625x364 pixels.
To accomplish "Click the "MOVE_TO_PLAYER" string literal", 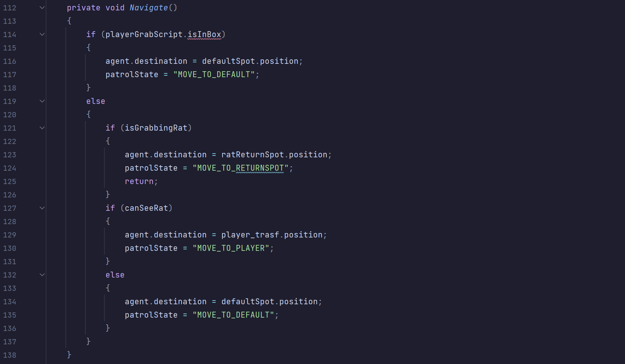I will coord(231,248).
